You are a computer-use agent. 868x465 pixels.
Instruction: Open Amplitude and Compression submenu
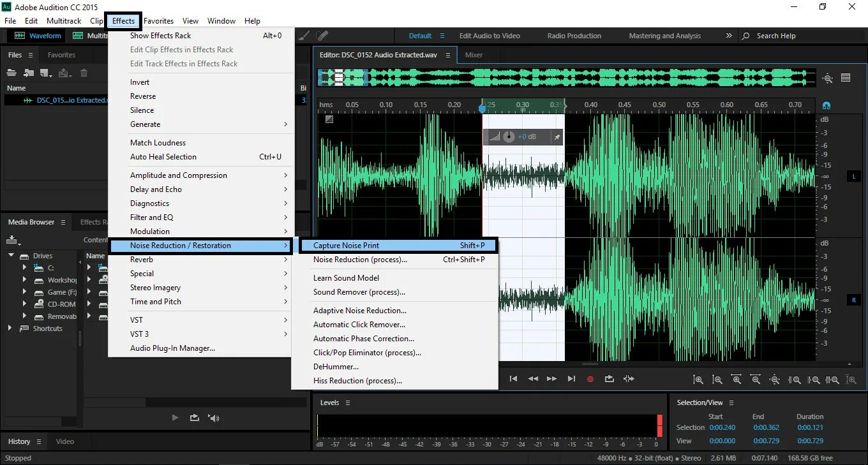click(200, 175)
